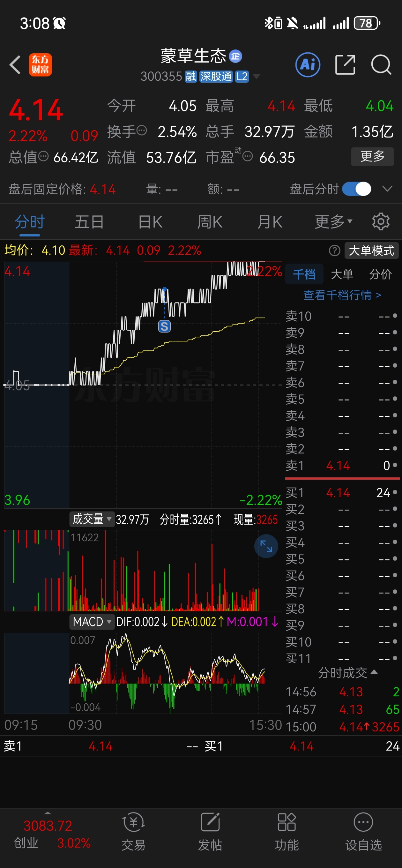This screenshot has height=868, width=402.
Task: Tap 14:56 4.13 trade row
Action: click(342, 692)
